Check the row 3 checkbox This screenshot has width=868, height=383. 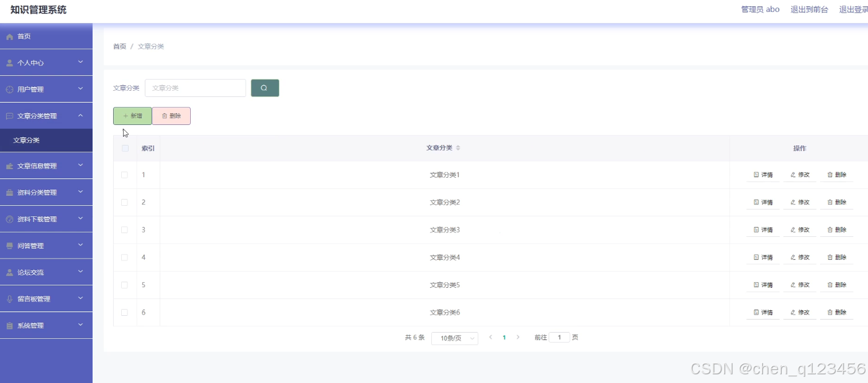[x=125, y=229]
